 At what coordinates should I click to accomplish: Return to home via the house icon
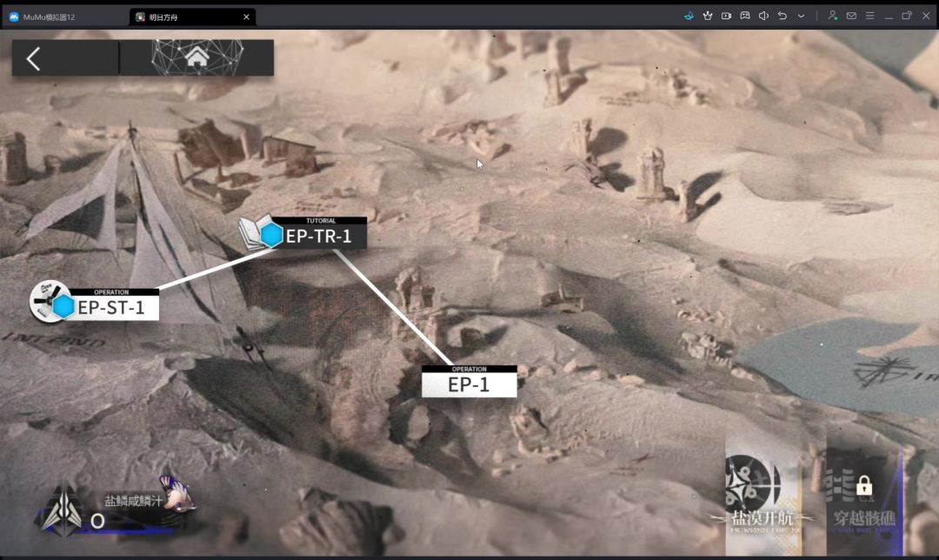tap(197, 58)
